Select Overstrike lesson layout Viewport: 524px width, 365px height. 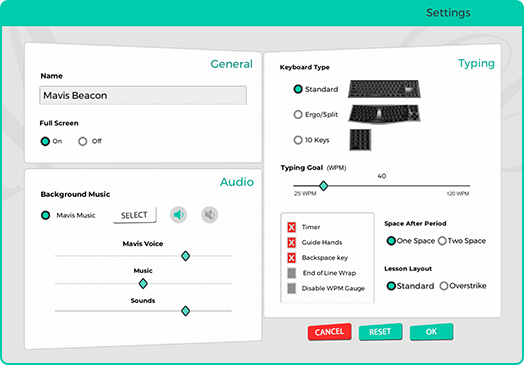click(x=444, y=286)
